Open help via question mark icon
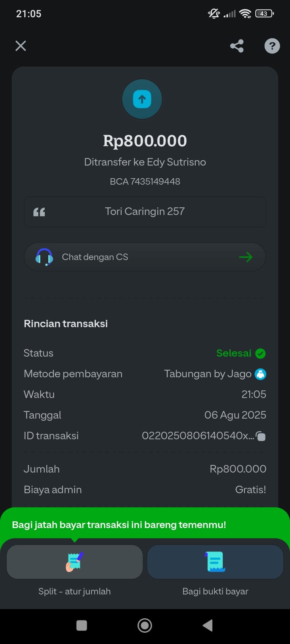Screen dimensions: 290x644 point(272,46)
